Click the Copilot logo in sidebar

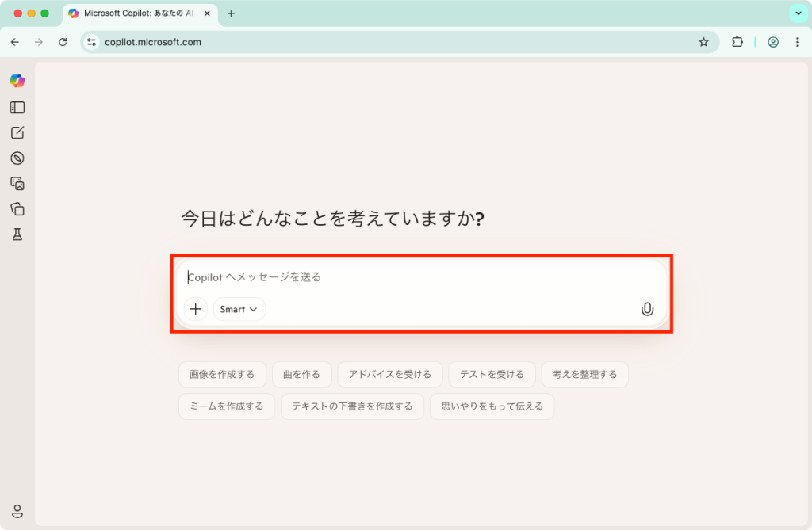tap(17, 81)
